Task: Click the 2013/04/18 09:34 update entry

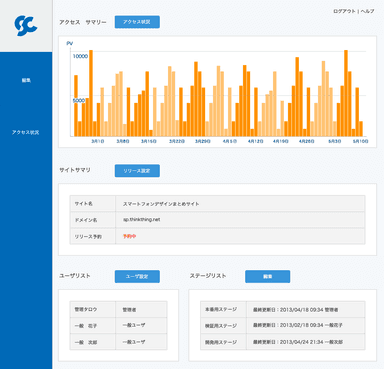Action: coord(296,310)
